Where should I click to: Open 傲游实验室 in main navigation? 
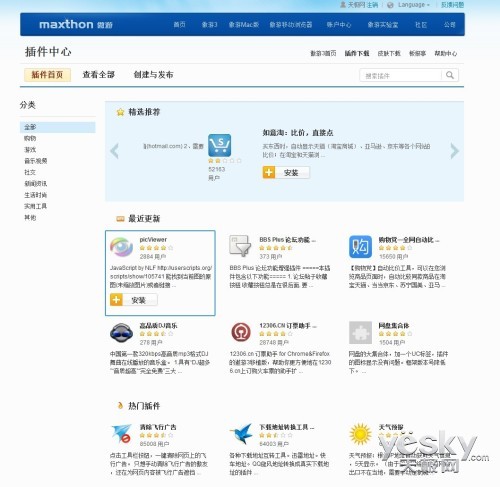click(383, 24)
